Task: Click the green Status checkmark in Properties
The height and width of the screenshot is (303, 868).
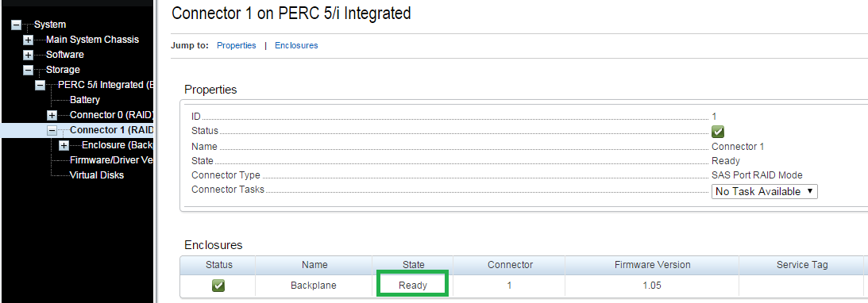Action: tap(718, 132)
